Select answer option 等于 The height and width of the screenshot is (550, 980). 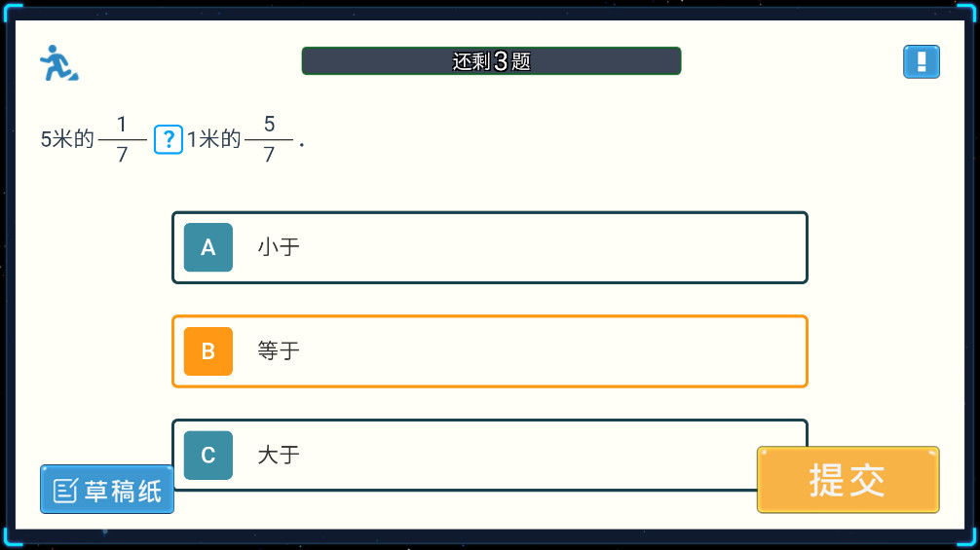coord(279,351)
